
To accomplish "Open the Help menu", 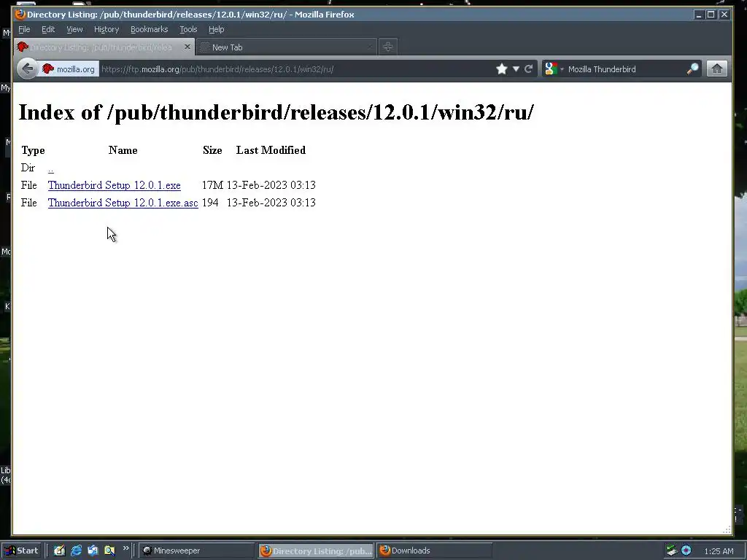I will (216, 29).
